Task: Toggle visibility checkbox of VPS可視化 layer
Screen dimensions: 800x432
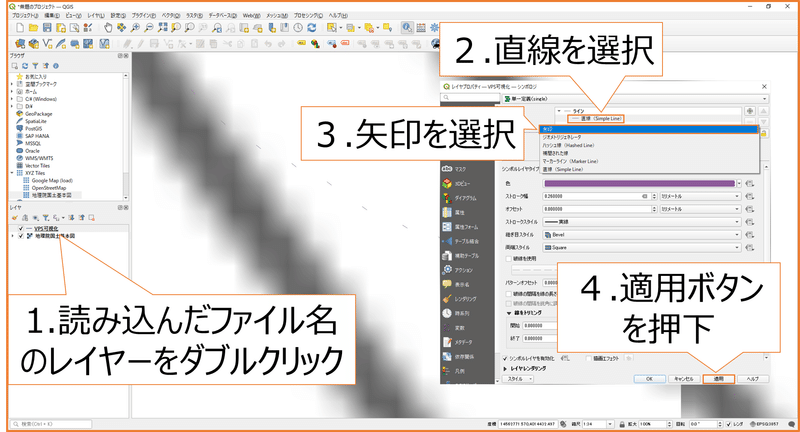Action: pos(21,228)
